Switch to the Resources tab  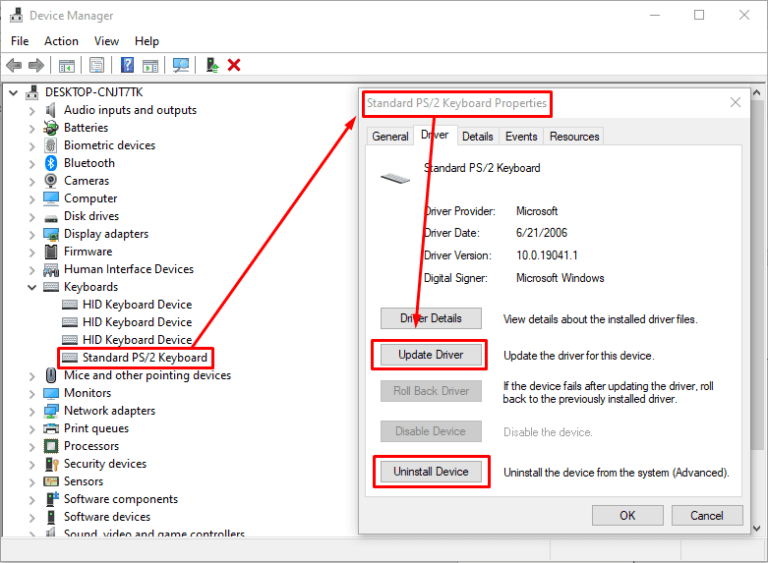click(574, 136)
